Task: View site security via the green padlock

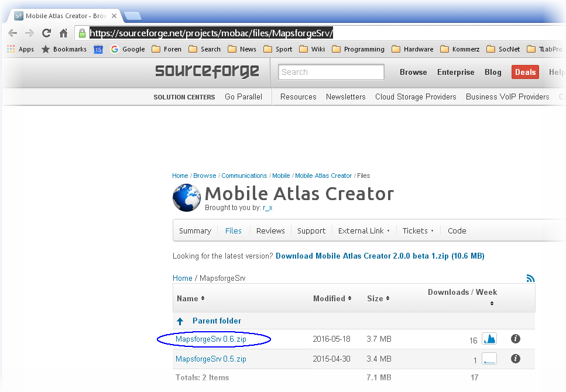Action: click(83, 33)
